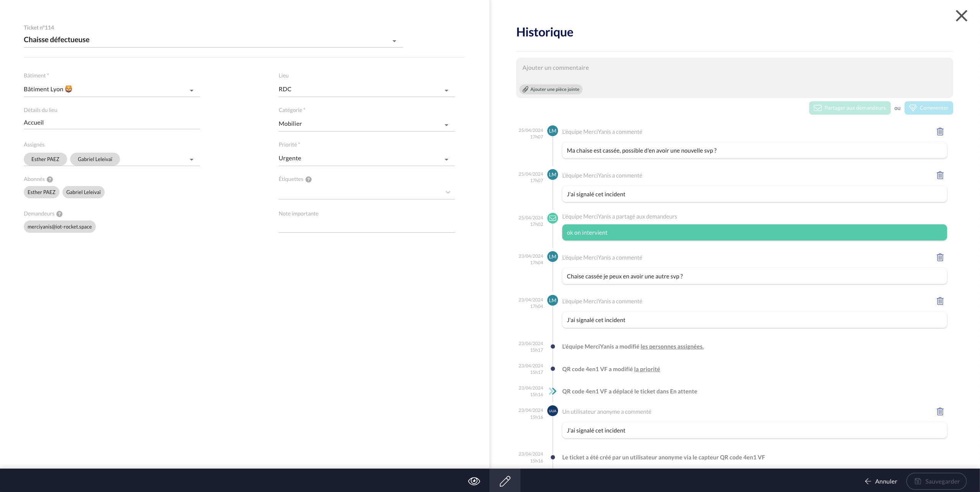The image size is (980, 492).
Task: Close the ticket panel with X
Action: 961,16
